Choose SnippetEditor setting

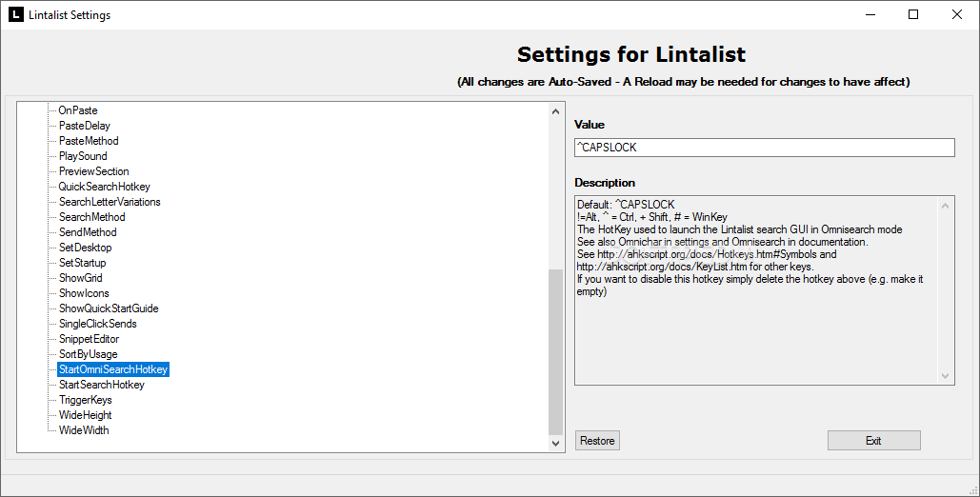point(89,339)
